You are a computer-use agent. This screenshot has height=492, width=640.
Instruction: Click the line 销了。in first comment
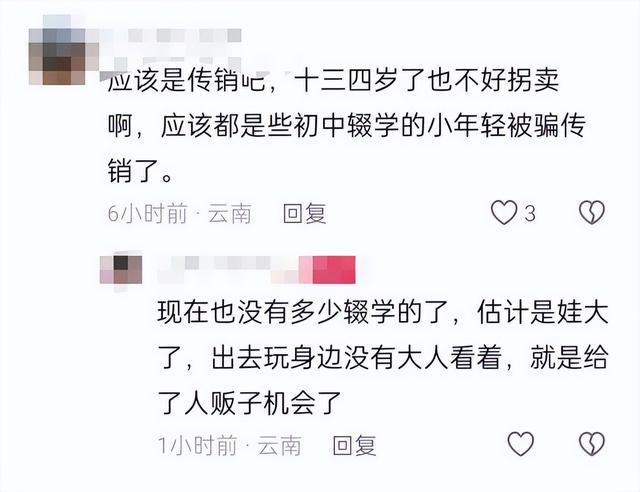click(140, 171)
